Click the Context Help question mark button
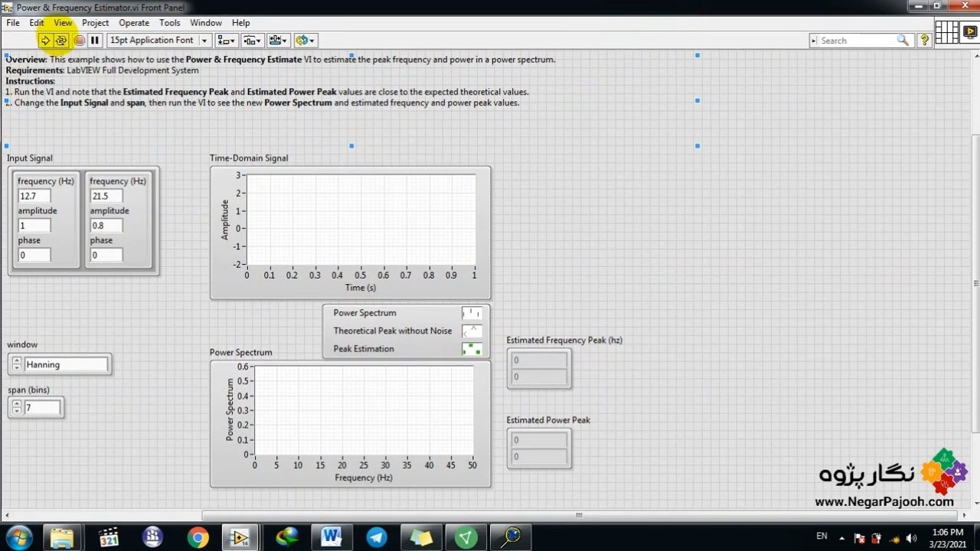Viewport: 980px width, 551px height. click(924, 41)
